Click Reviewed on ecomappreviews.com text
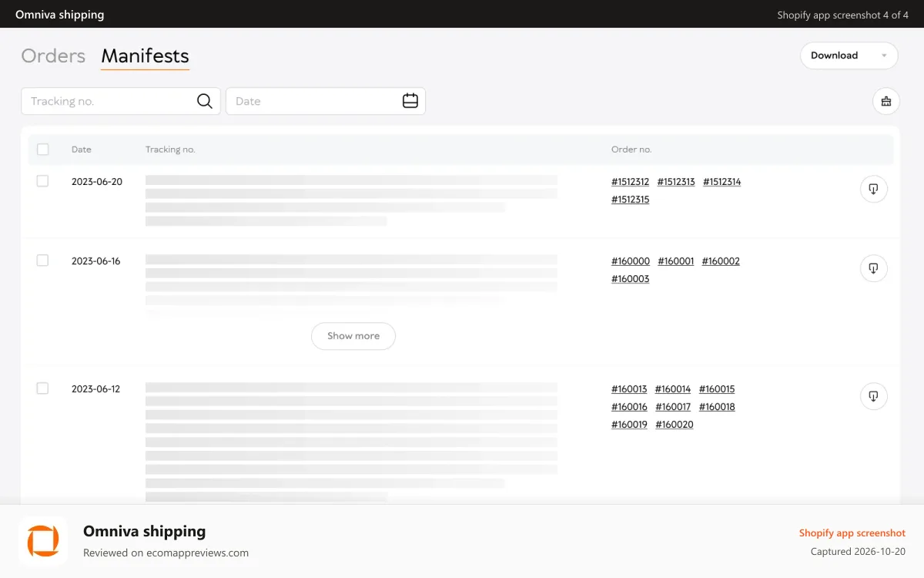 [166, 553]
